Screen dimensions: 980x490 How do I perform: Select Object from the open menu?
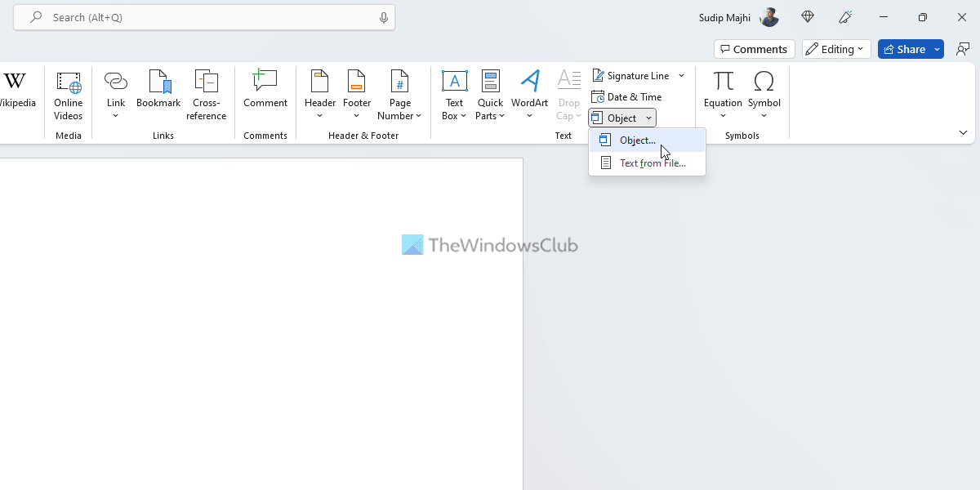pyautogui.click(x=637, y=140)
